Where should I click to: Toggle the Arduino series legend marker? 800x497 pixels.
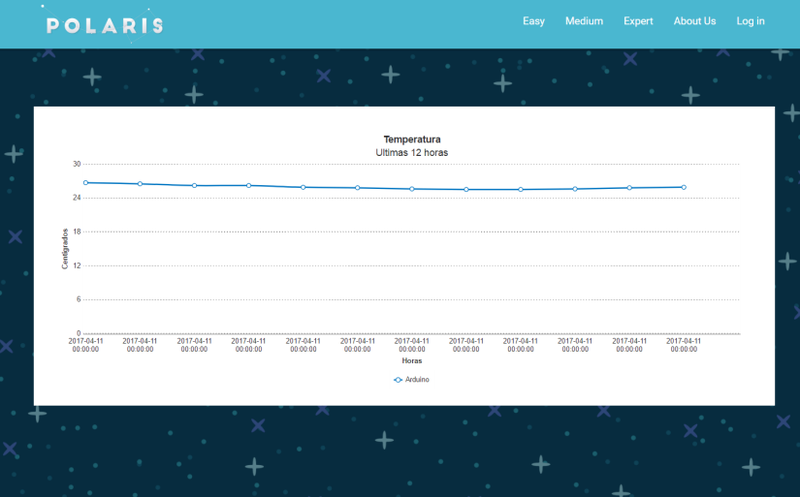pos(398,380)
